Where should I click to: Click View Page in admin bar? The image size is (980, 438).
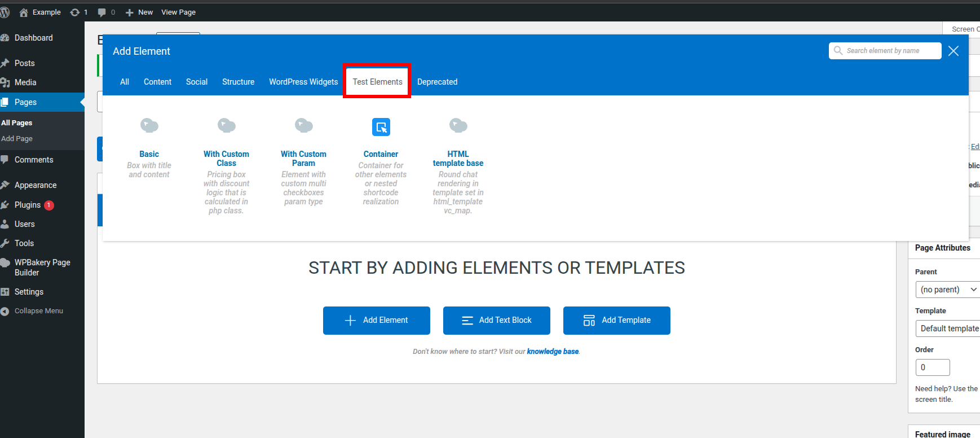click(178, 12)
